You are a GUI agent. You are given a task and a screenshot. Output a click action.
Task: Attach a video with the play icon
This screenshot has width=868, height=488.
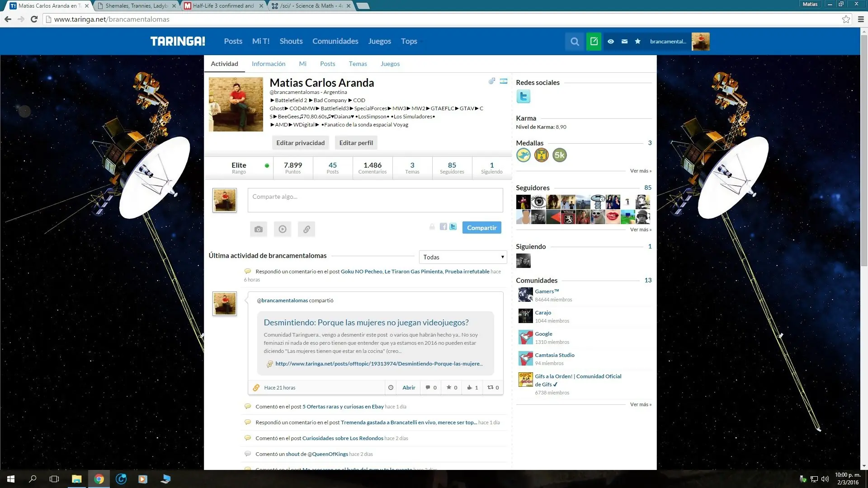(x=283, y=229)
